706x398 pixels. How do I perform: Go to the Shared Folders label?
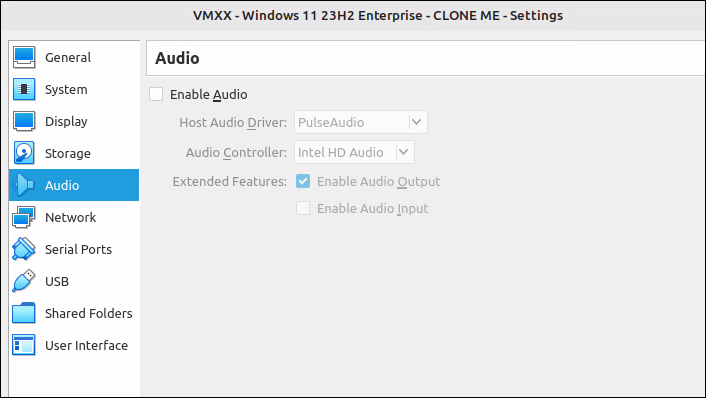click(x=89, y=313)
